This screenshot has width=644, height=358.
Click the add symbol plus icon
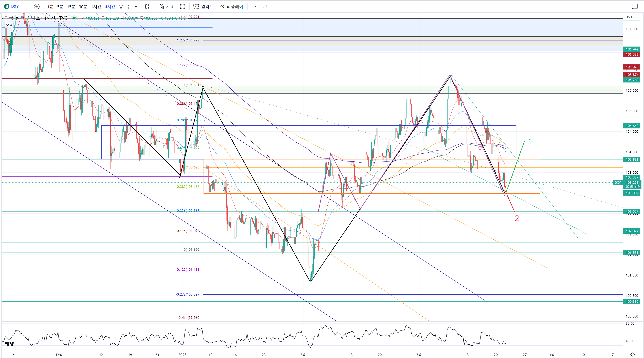(37, 6)
